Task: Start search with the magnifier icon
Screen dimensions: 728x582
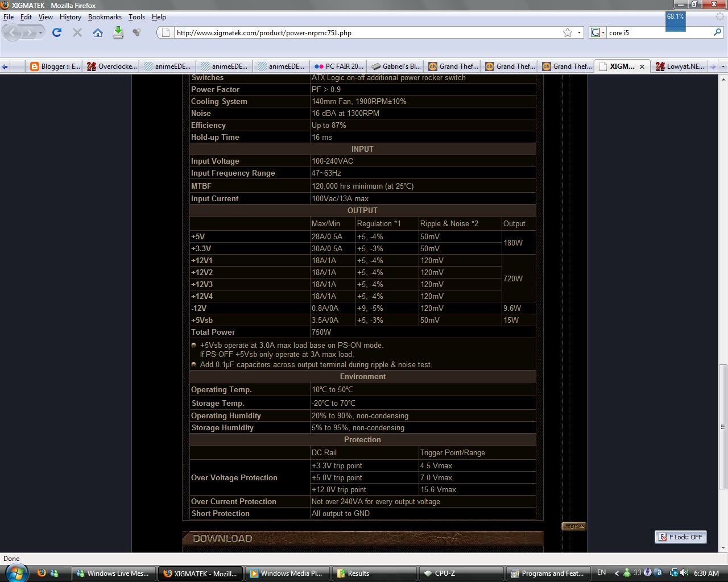Action: click(717, 32)
